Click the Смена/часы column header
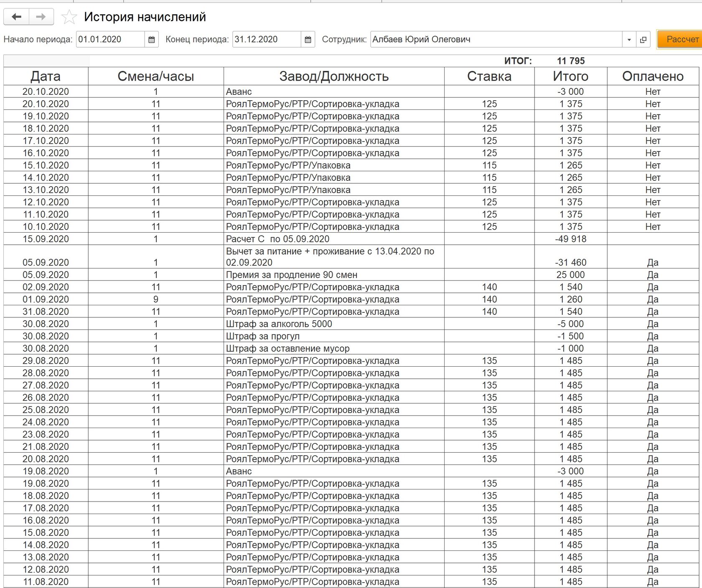 [156, 76]
